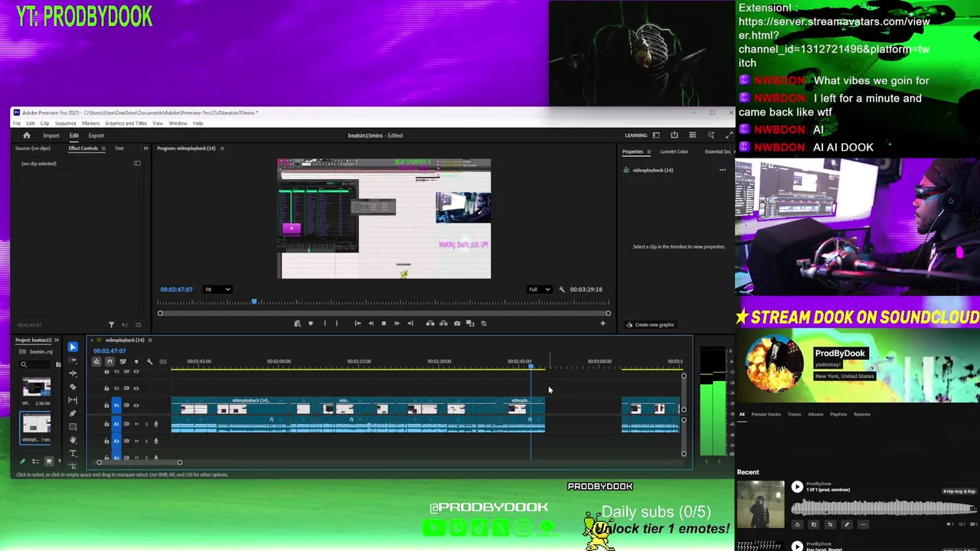
Task: Click Go to Out point button
Action: pos(410,324)
